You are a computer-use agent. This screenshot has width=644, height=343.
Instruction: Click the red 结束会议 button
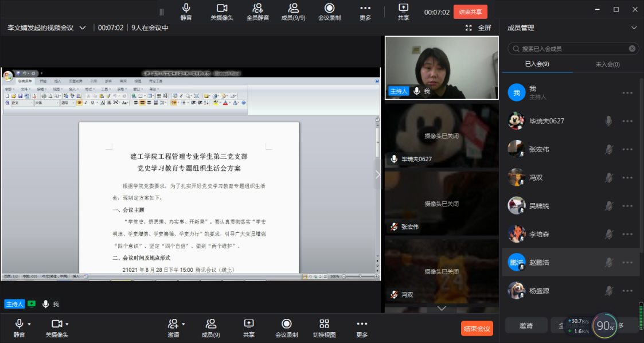[477, 329]
